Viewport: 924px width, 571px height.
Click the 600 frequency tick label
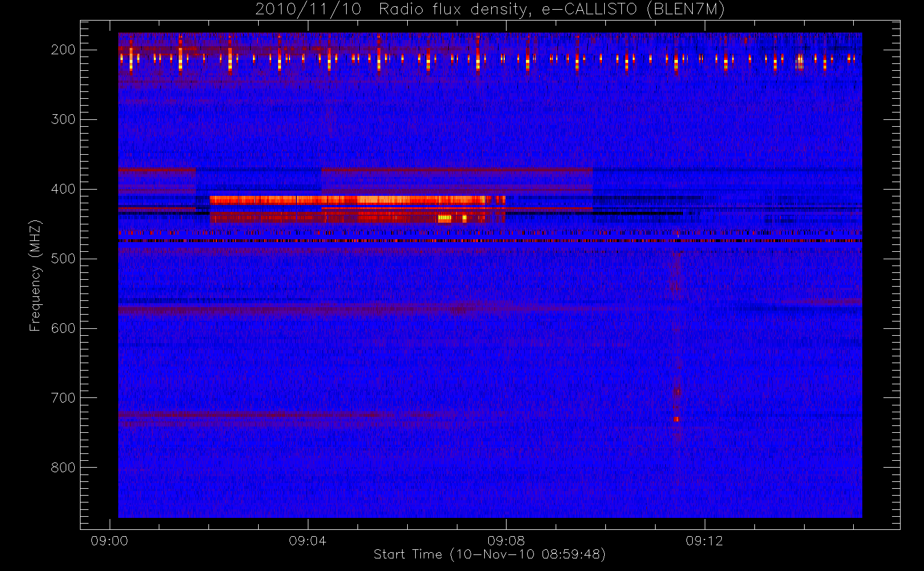click(63, 328)
